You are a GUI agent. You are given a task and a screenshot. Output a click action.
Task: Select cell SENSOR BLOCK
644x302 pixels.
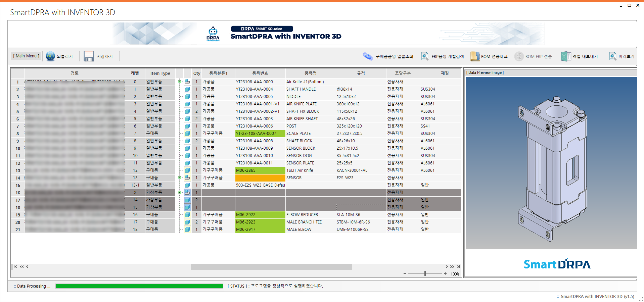tap(311, 148)
